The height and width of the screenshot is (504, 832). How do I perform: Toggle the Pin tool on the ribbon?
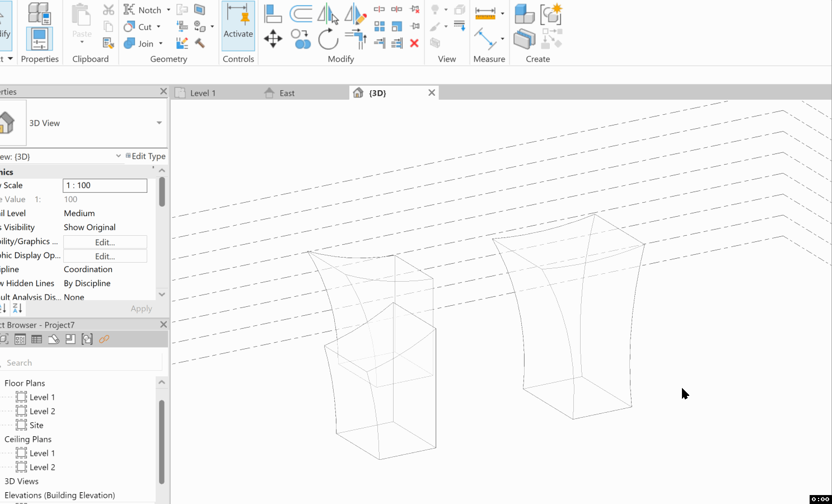414,26
